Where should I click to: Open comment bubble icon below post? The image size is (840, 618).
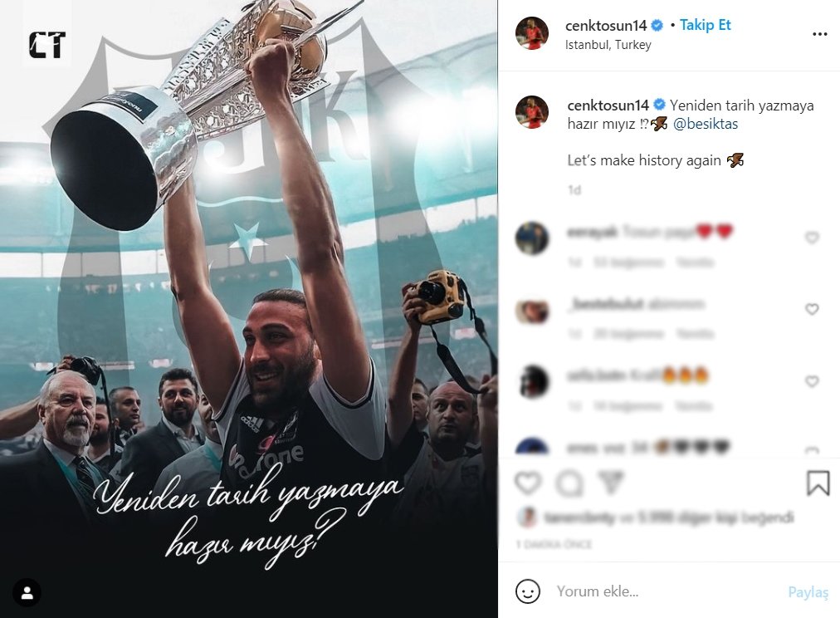tap(569, 483)
